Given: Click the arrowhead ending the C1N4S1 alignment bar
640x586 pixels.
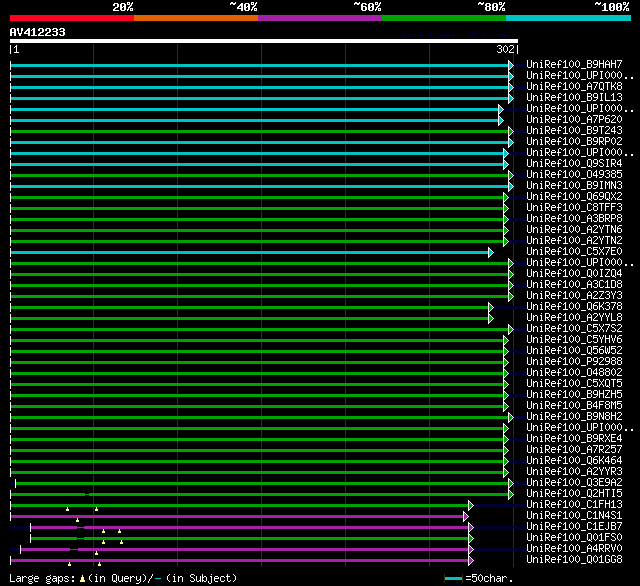Looking at the screenshot, I should [467, 516].
